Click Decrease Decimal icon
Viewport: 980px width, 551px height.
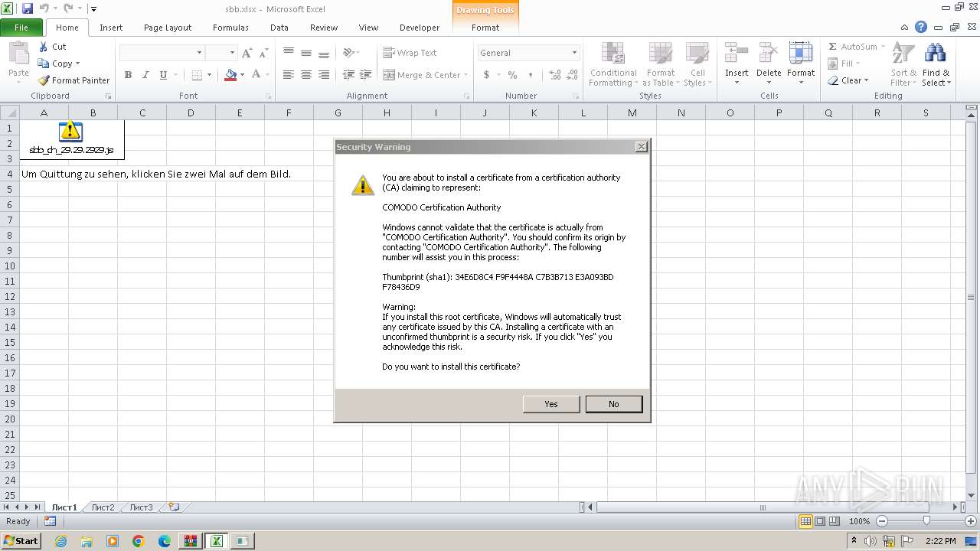coord(573,75)
